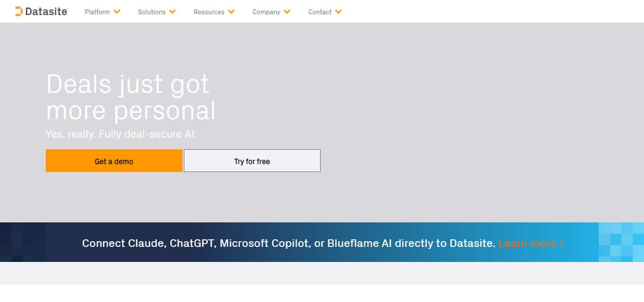
Task: Expand the chevron next to Company
Action: pos(287,12)
